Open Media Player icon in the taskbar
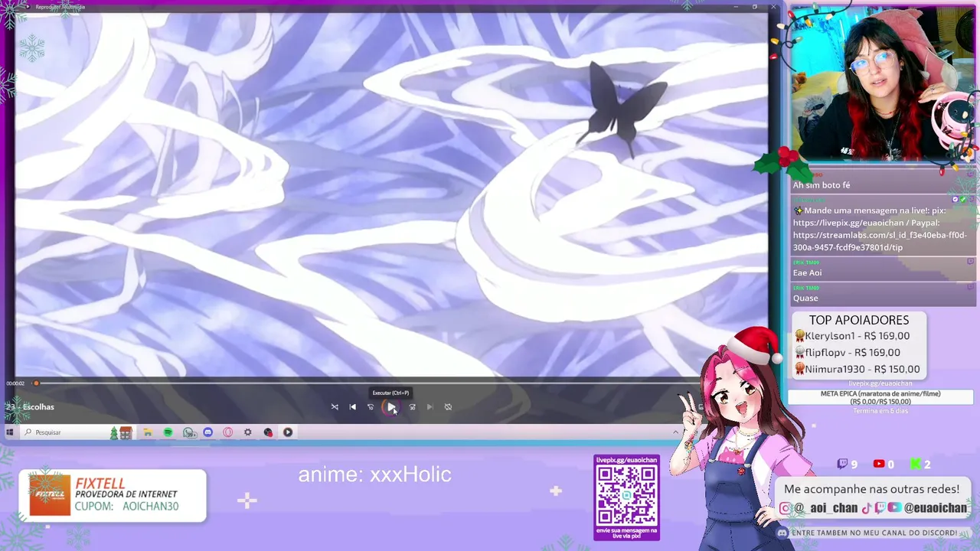The width and height of the screenshot is (980, 551). pos(288,432)
